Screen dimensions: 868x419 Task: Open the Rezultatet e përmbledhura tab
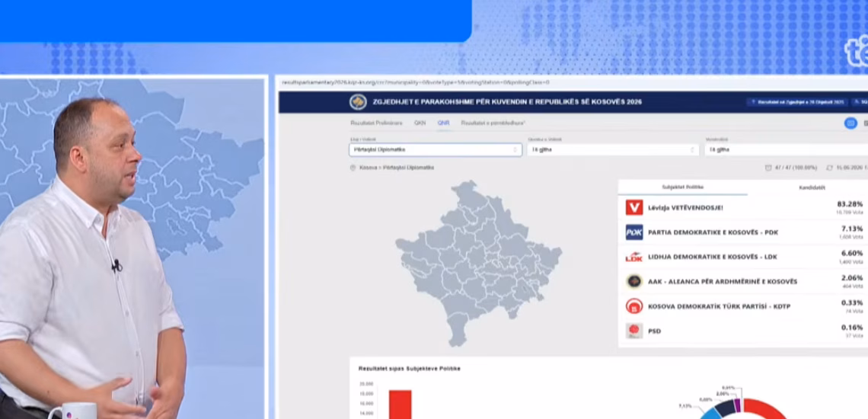tap(493, 123)
